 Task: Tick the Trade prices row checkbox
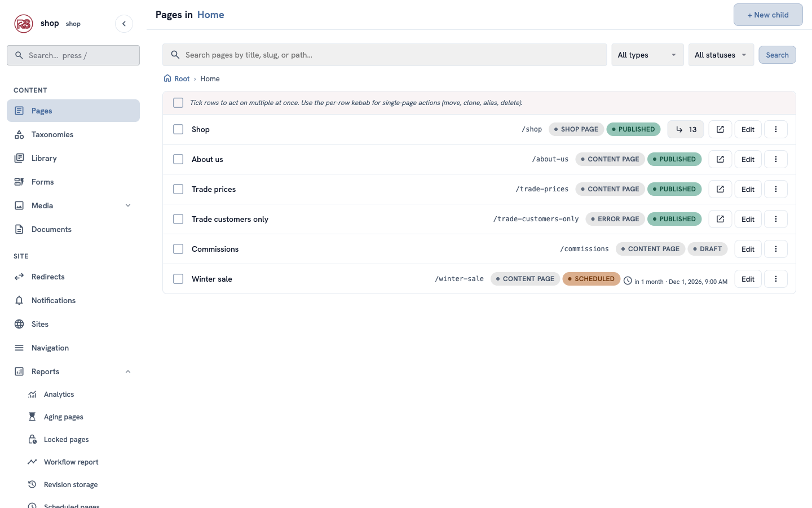178,189
